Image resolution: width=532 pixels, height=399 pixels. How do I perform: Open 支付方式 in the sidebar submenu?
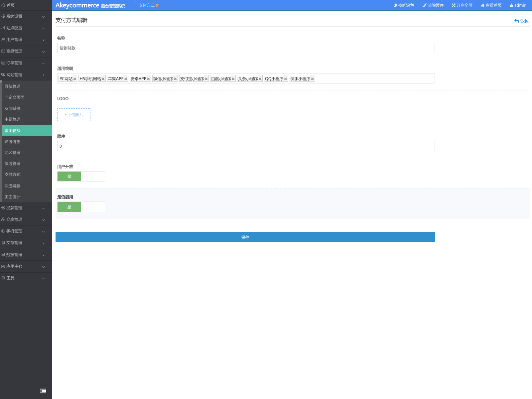coord(13,175)
